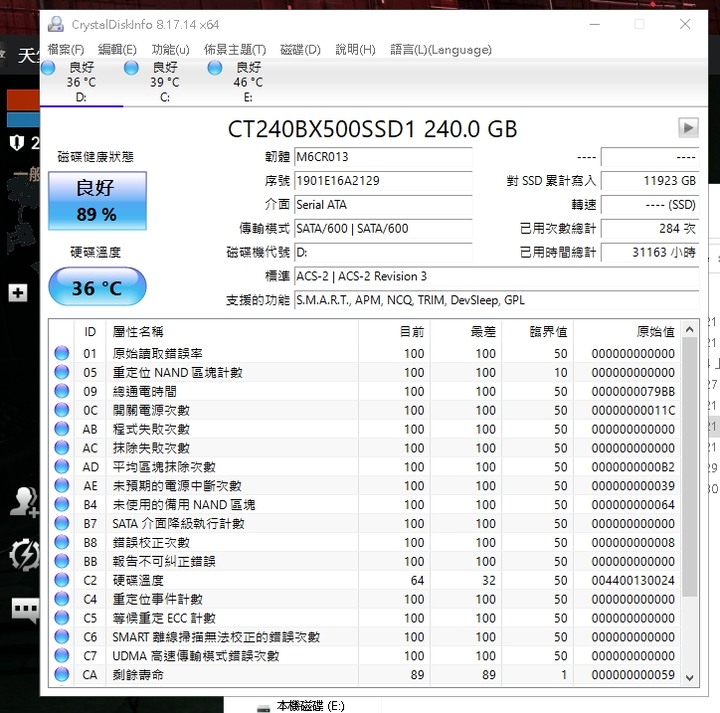720x713 pixels.
Task: Click raw value 004400130024
Action: [633, 580]
